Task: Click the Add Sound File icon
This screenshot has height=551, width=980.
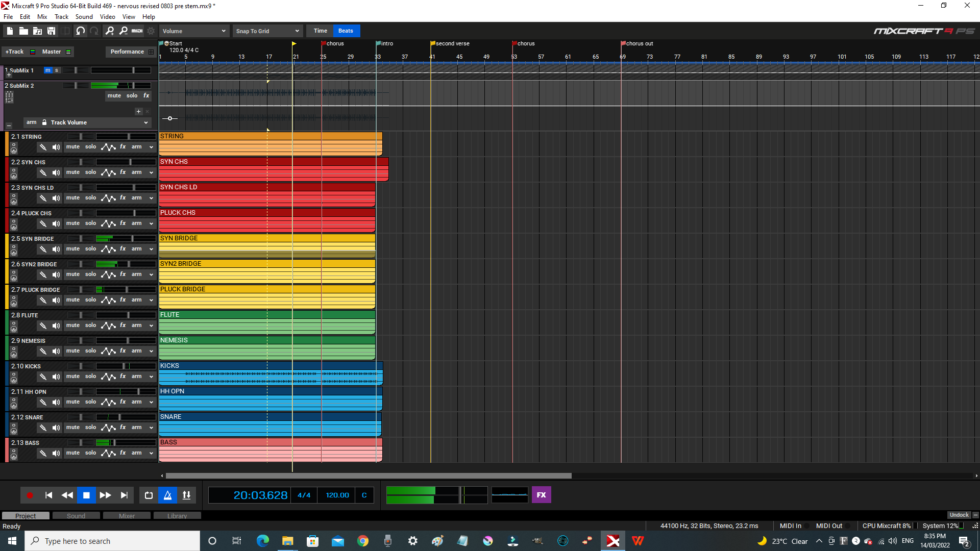Action: [37, 31]
